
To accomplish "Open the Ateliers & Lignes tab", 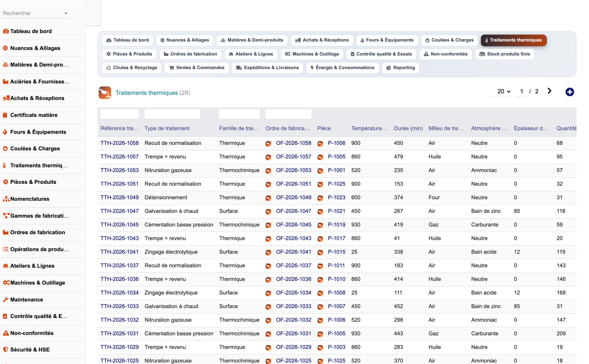I will pyautogui.click(x=251, y=54).
